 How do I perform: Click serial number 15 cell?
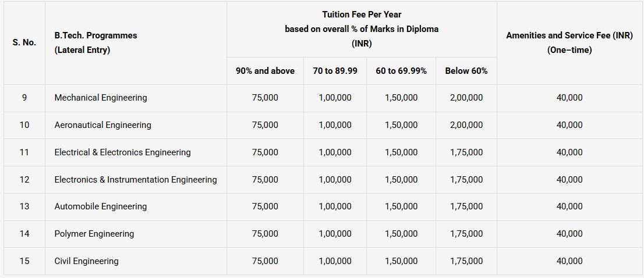(24, 261)
